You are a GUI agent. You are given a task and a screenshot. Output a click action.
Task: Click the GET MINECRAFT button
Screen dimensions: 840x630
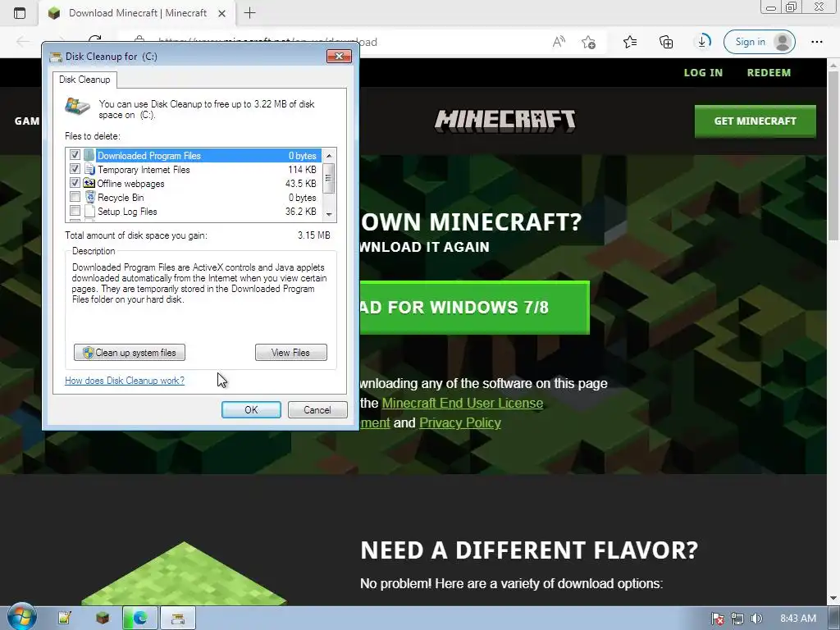(756, 121)
